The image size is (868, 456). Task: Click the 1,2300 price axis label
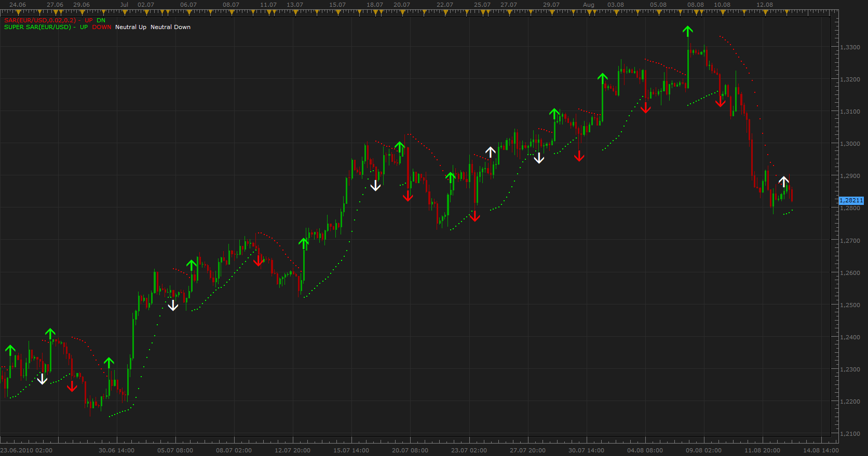coord(850,369)
